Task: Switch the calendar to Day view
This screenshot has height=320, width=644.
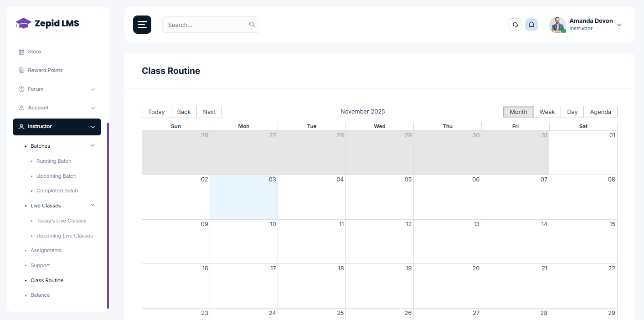Action: (572, 112)
